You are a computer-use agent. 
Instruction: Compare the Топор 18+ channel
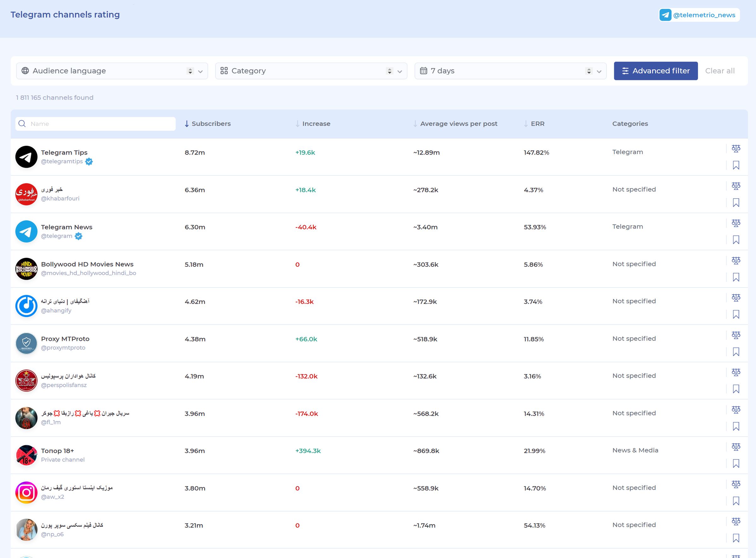click(x=736, y=447)
